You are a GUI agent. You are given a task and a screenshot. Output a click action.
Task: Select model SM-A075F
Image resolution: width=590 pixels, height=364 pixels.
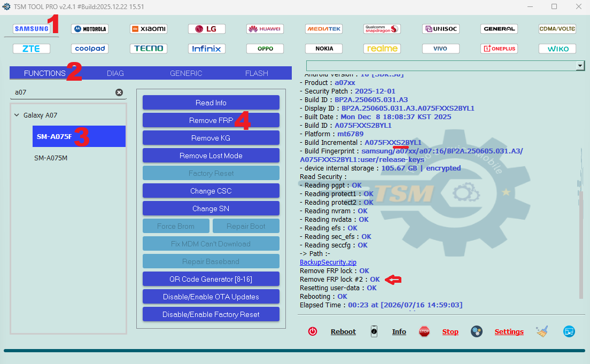(x=79, y=136)
